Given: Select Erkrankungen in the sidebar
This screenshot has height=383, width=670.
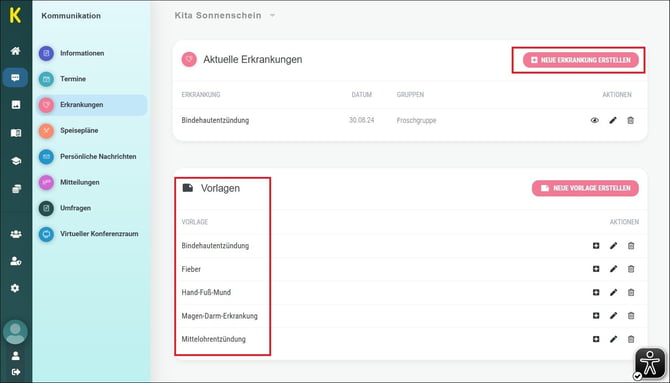Looking at the screenshot, I should (91, 105).
